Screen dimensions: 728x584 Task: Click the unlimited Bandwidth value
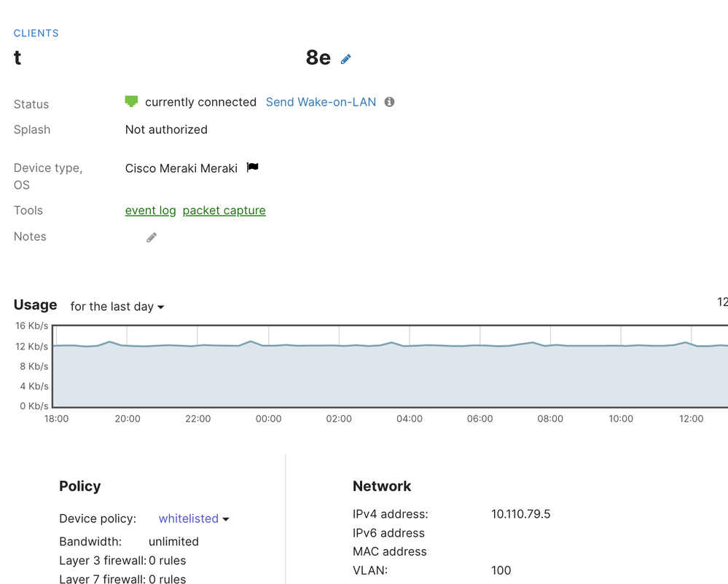point(173,542)
